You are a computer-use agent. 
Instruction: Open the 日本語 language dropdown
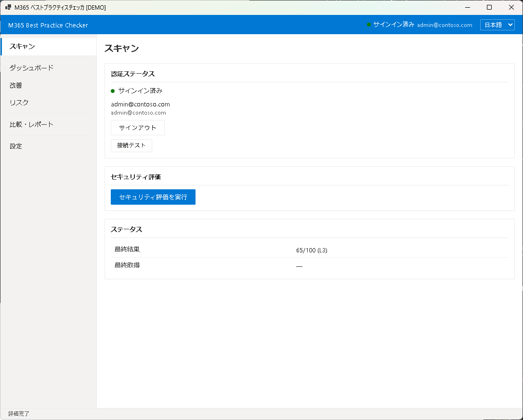click(497, 25)
